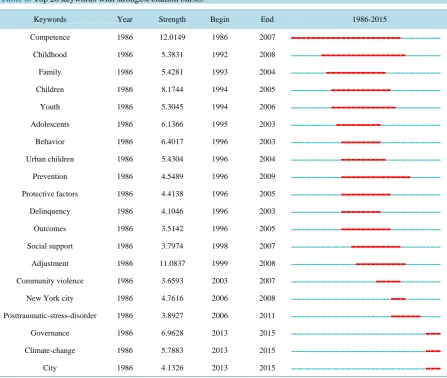Image resolution: width=447 pixels, height=378 pixels.
Task: Click strength value 6.1366
Action: coord(172,124)
